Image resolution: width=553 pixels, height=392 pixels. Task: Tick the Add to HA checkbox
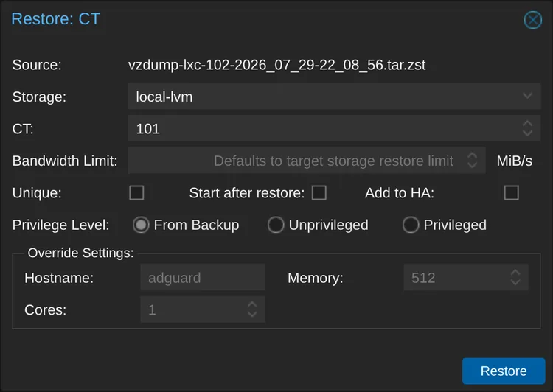pos(511,193)
